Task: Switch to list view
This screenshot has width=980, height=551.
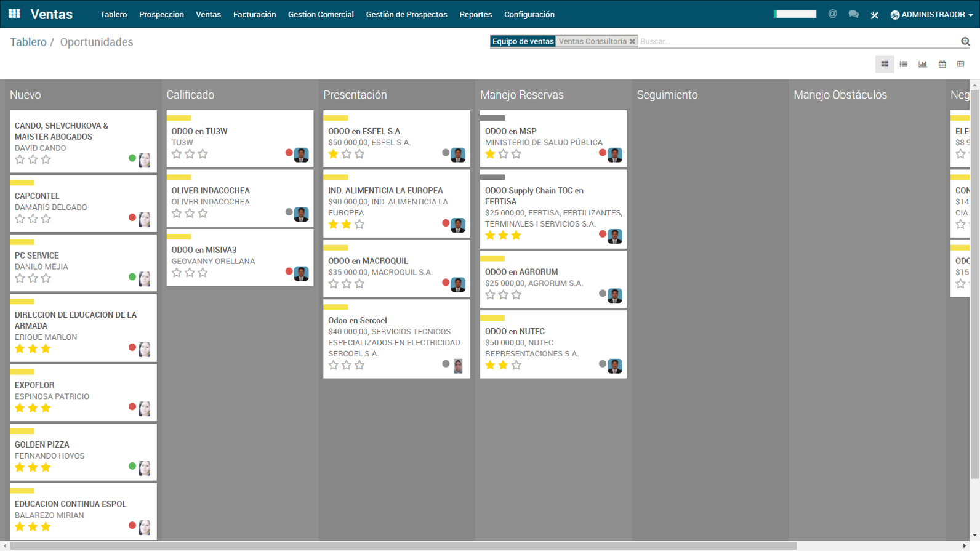Action: (x=904, y=64)
